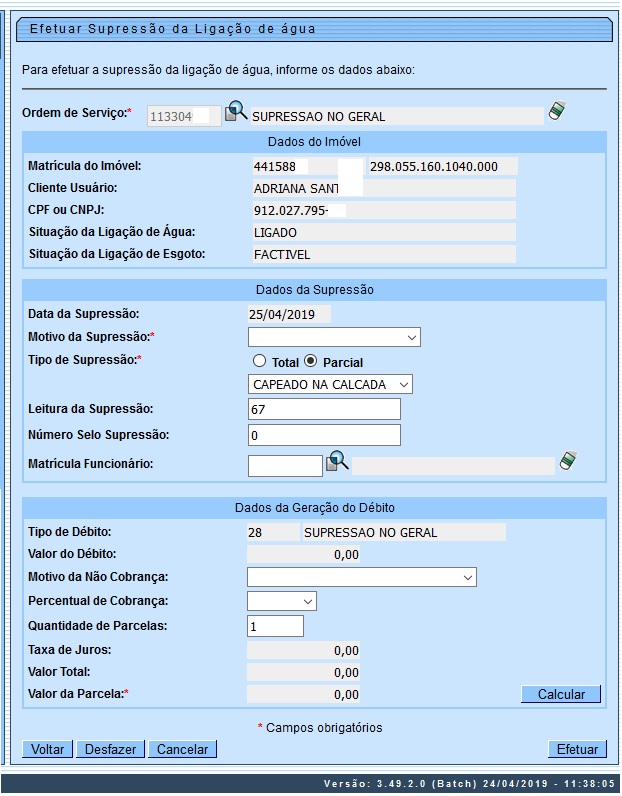
Task: Go back with Voltar button
Action: pos(48,749)
